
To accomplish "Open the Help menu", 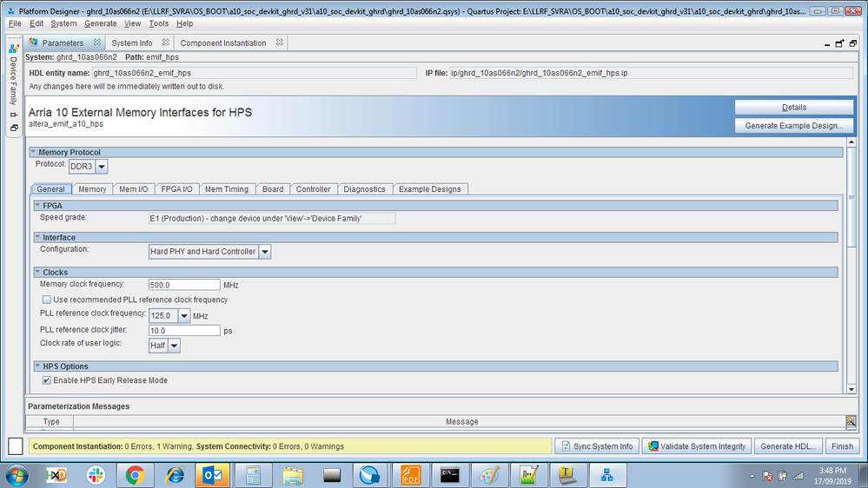I will tap(185, 23).
